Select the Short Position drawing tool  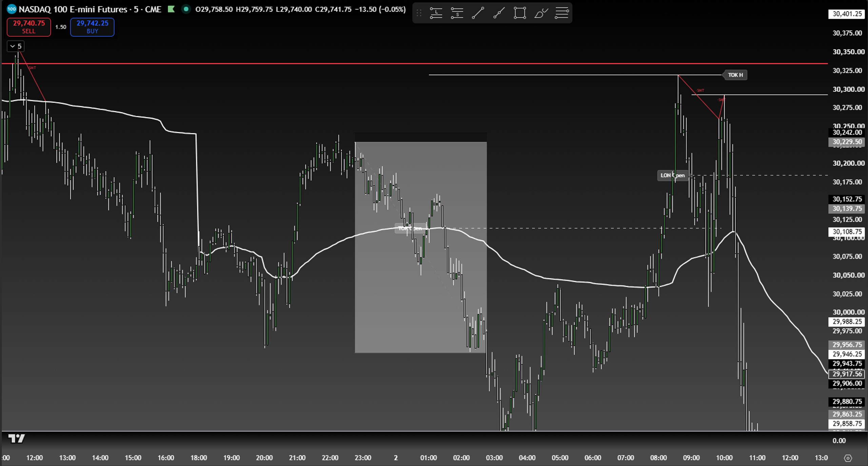pyautogui.click(x=457, y=13)
